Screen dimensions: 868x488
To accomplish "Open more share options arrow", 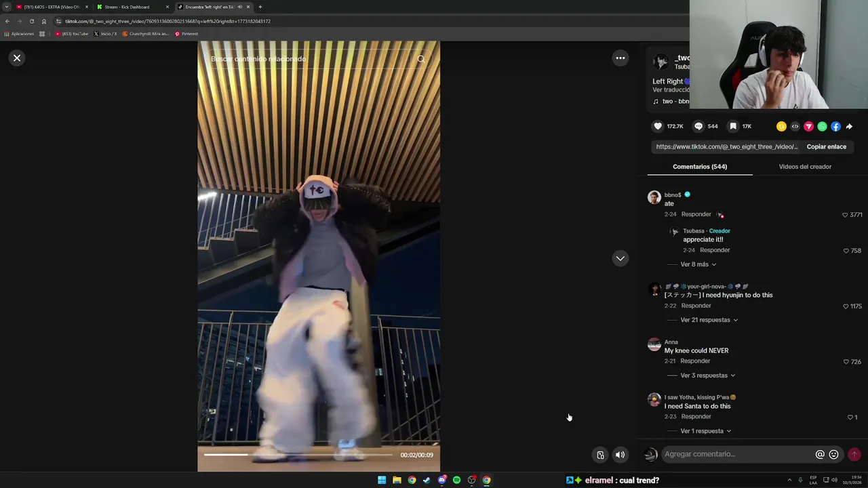I will (x=849, y=126).
